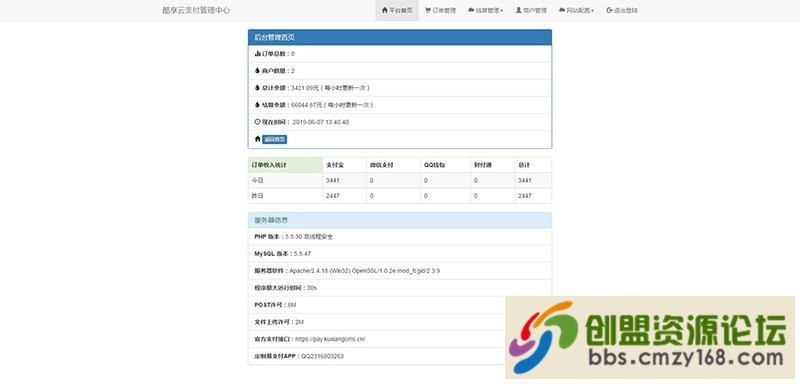Viewport: 800px width, 384px height.
Task: Click the 程序最大运行时间 30s row
Action: click(x=400, y=288)
